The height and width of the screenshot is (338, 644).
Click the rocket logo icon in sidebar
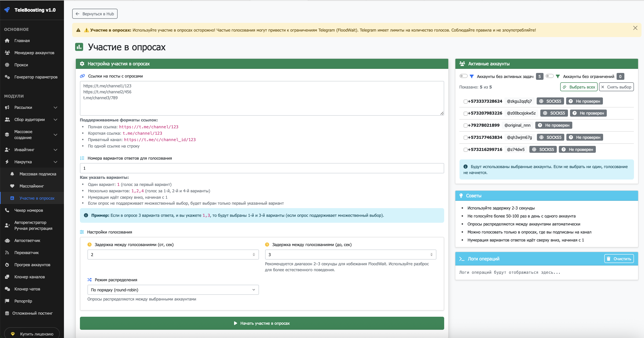pyautogui.click(x=7, y=10)
